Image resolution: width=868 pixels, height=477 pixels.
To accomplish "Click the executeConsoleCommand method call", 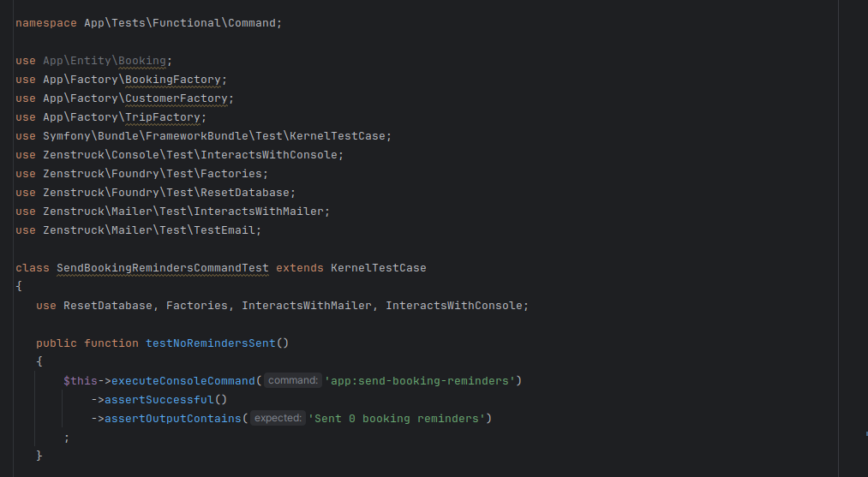I will click(183, 381).
